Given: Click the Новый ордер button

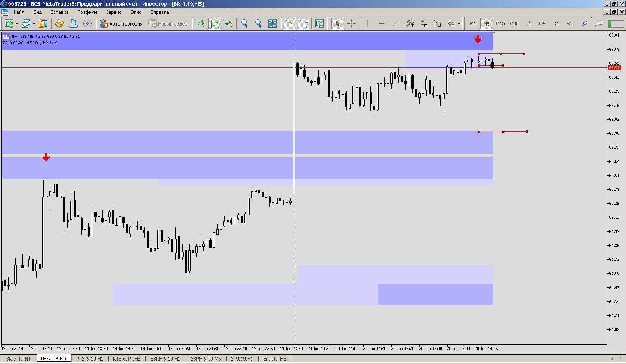Looking at the screenshot, I should pyautogui.click(x=168, y=23).
